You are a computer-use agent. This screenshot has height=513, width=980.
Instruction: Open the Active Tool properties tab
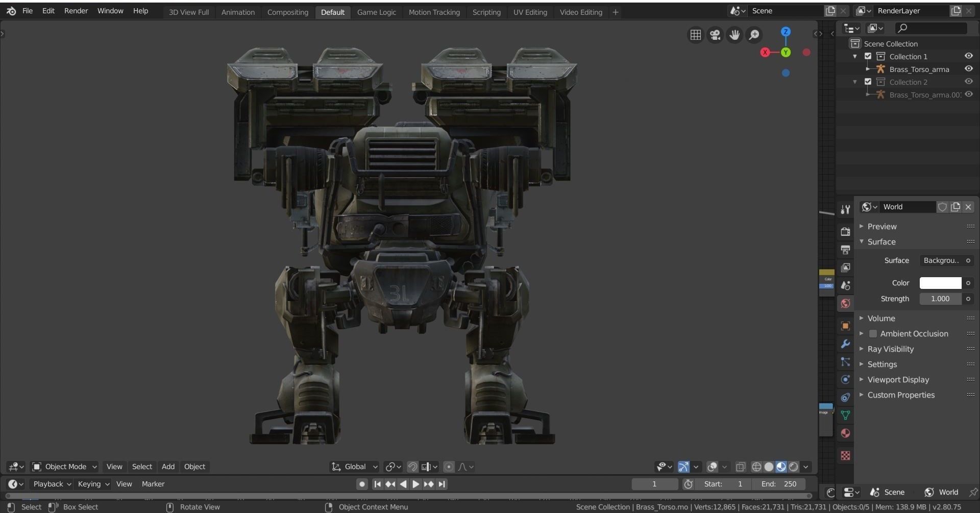click(845, 209)
